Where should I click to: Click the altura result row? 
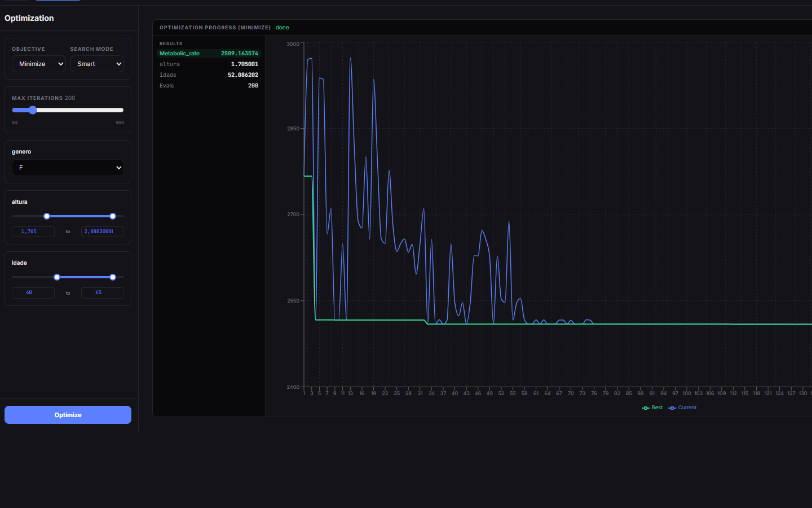pyautogui.click(x=209, y=64)
